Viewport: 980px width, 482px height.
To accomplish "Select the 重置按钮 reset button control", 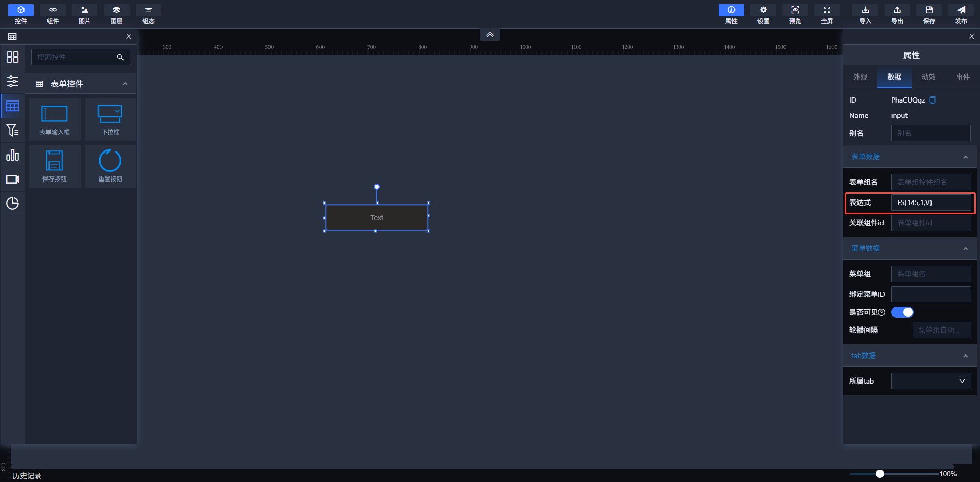I will point(110,166).
